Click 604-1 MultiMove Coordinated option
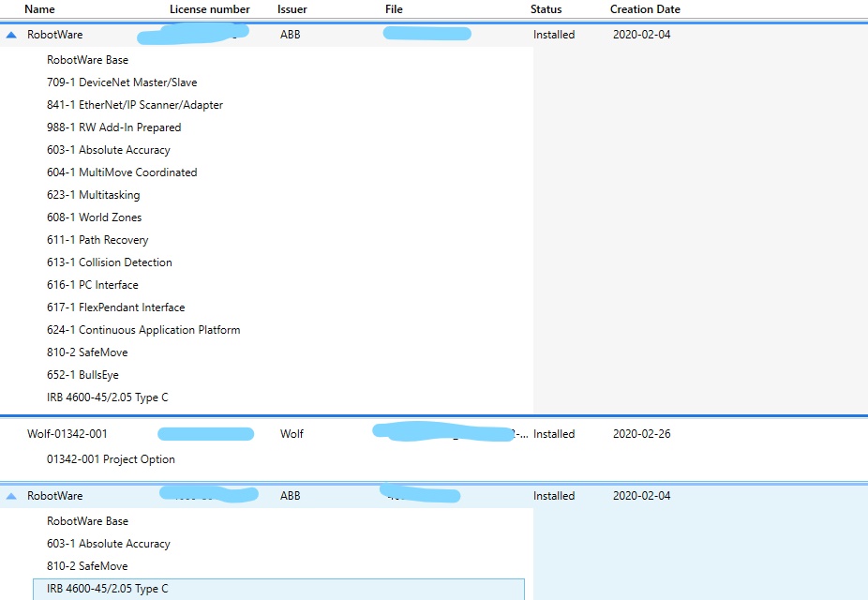 point(122,172)
